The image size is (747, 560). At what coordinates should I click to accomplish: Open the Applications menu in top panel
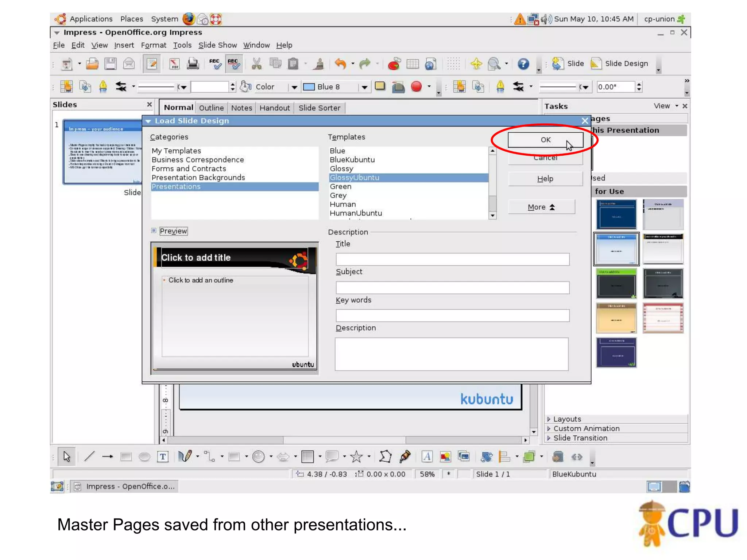[91, 19]
